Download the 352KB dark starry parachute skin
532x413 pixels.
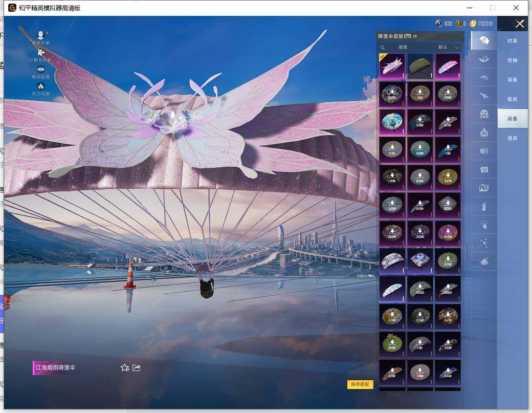420,233
